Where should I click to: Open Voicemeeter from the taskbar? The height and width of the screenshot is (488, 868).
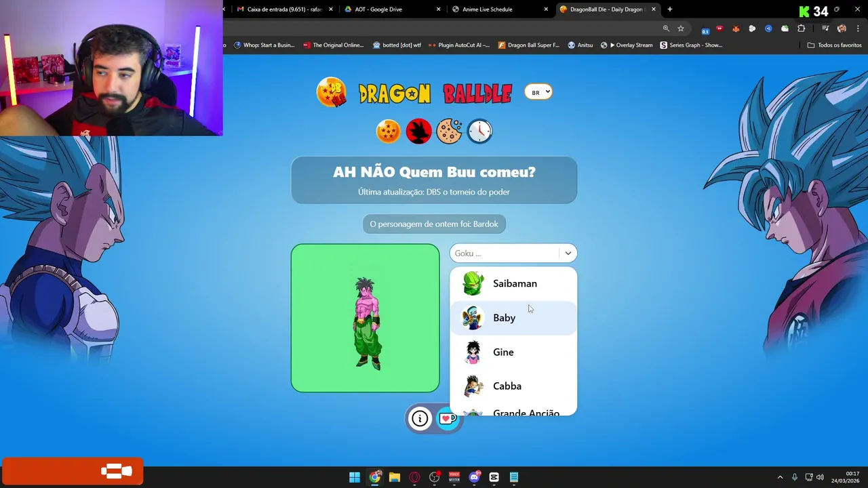[454, 477]
